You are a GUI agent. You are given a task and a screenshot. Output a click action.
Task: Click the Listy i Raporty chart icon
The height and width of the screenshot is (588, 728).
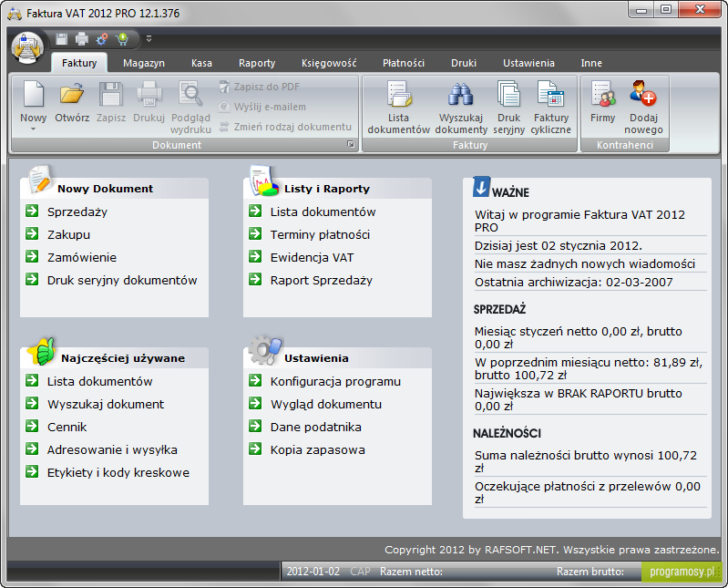(262, 181)
